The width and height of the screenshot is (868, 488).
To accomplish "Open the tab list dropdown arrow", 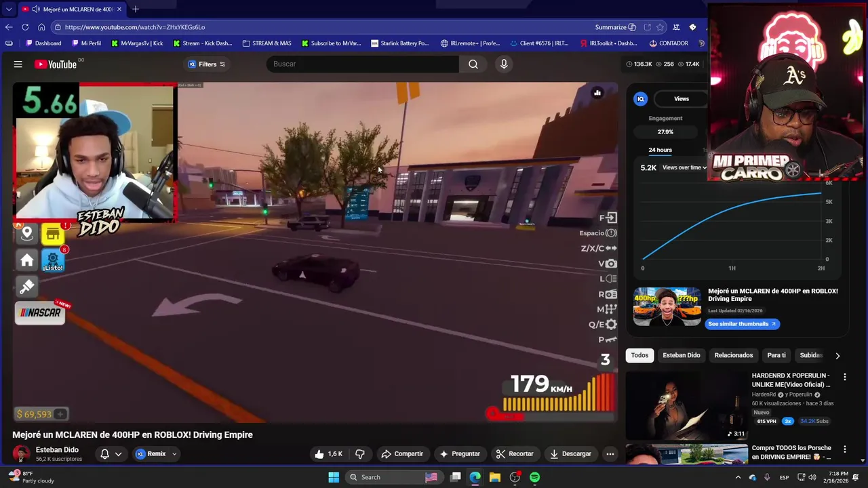I will (8, 9).
